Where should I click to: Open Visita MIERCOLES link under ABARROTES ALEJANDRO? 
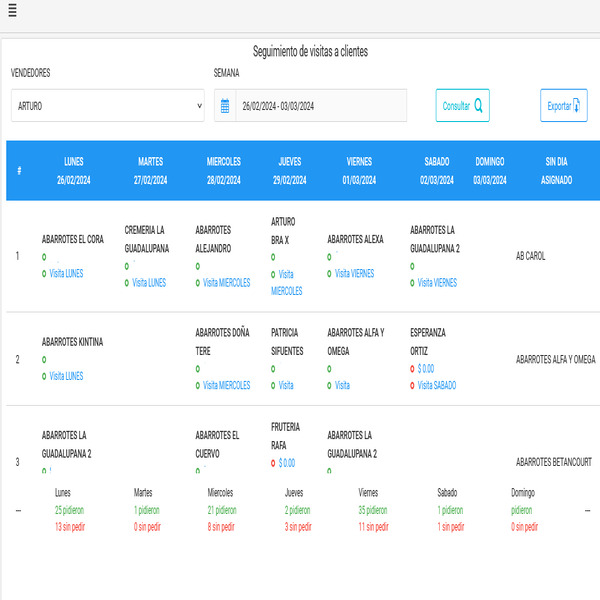pos(226,283)
